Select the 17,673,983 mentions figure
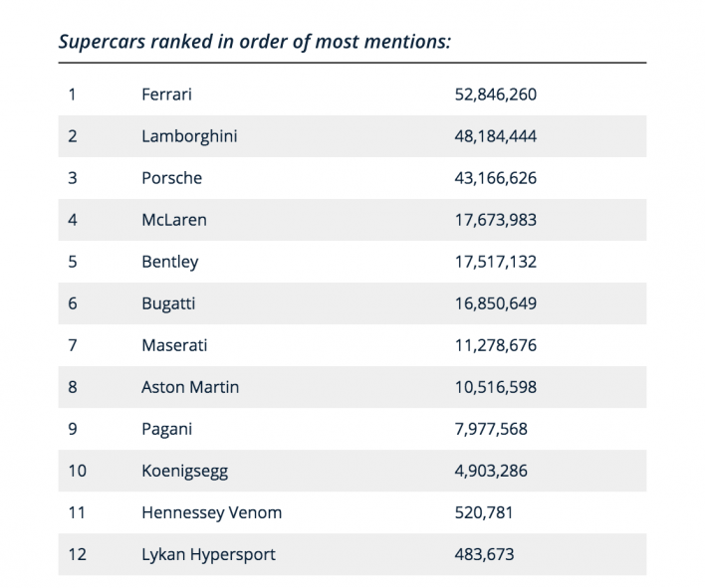 tap(496, 220)
